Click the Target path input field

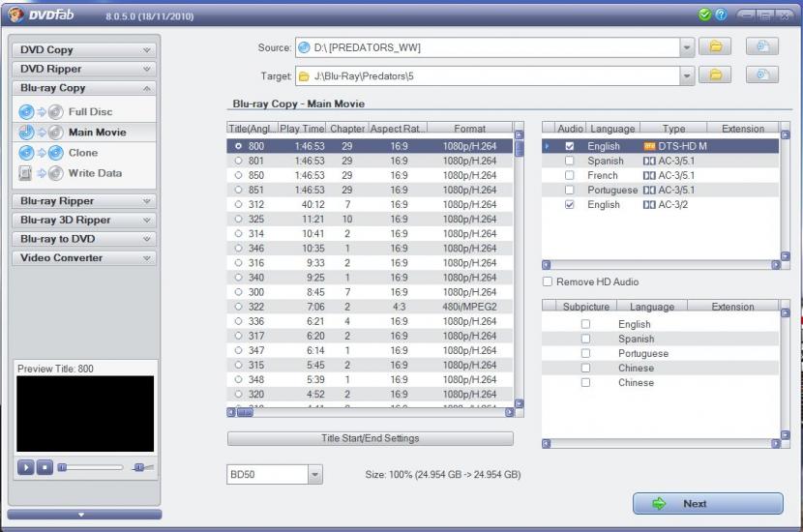tap(488, 76)
